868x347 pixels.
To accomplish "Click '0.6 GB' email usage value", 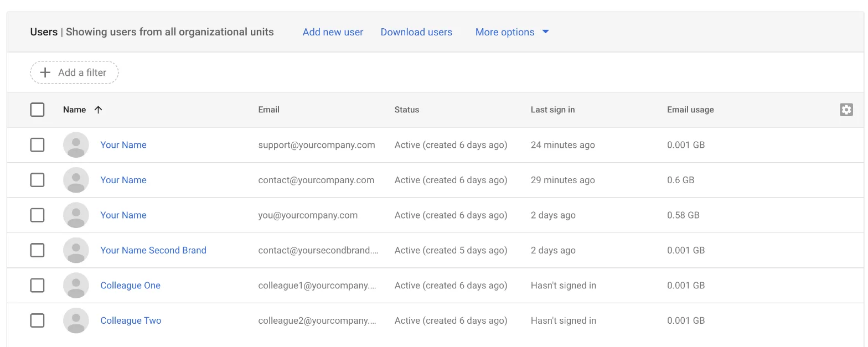I will [680, 180].
